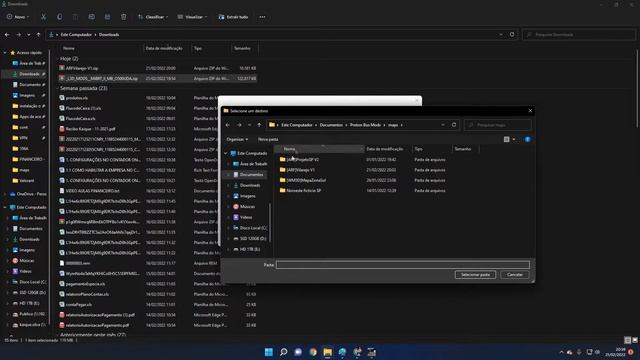Refresh the Downloads Explorer window
Screen dimensions: 640x360
[512, 35]
